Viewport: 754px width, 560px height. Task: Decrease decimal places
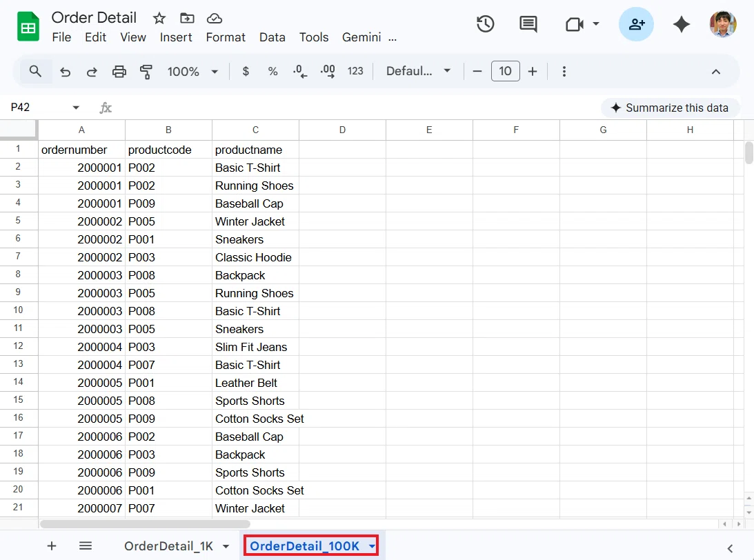tap(300, 72)
